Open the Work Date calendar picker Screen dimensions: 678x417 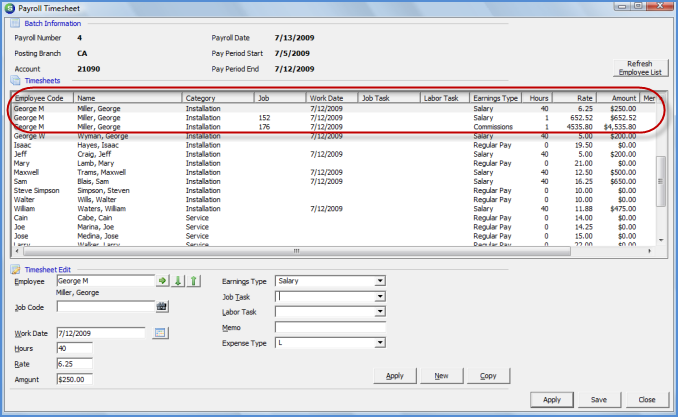click(160, 332)
